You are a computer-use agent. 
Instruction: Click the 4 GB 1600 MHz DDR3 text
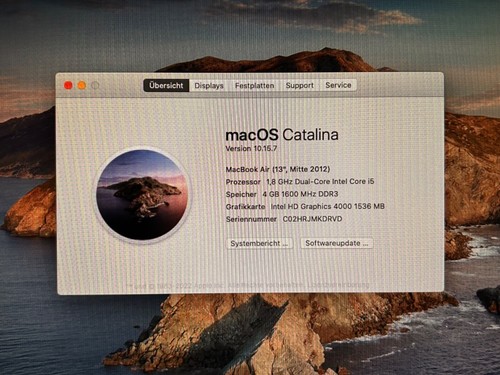300,194
